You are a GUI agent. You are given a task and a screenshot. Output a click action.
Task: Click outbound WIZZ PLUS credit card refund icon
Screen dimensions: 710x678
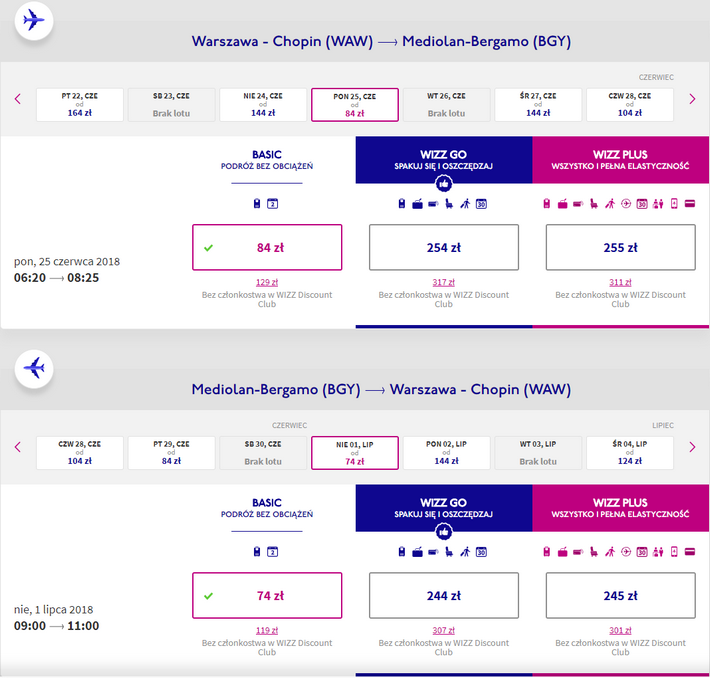point(690,204)
